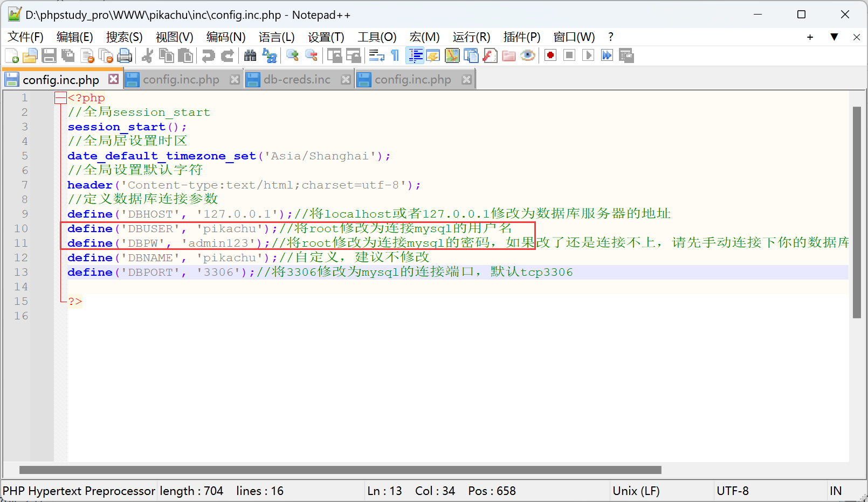Screen dimensions: 868x502
Task: Click Unix (LF) in the status bar
Action: click(636, 491)
